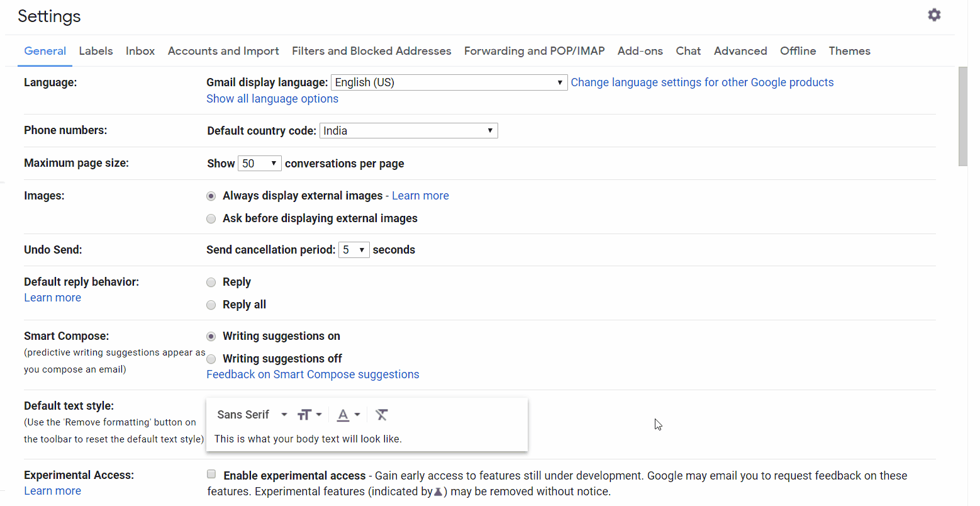Open the Gmail display language dropdown

click(x=448, y=82)
